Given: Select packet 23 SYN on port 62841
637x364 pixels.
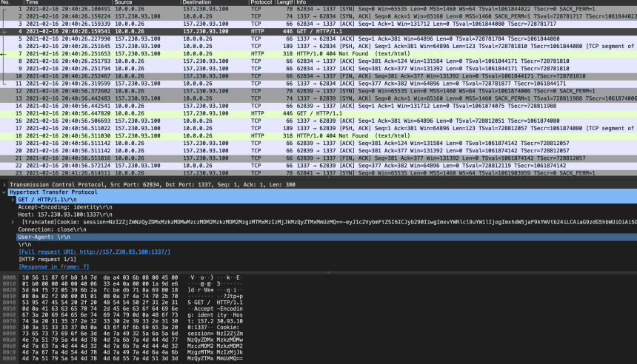Looking at the screenshot, I should click(318, 173).
